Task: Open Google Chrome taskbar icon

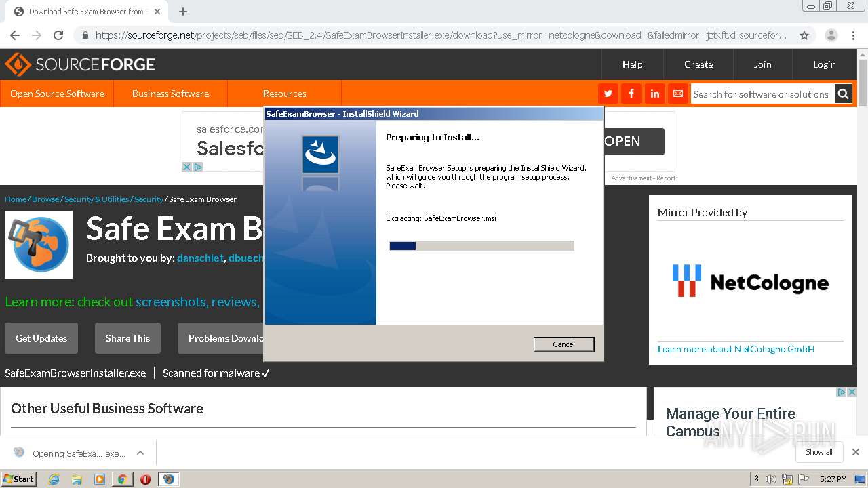Action: click(122, 479)
